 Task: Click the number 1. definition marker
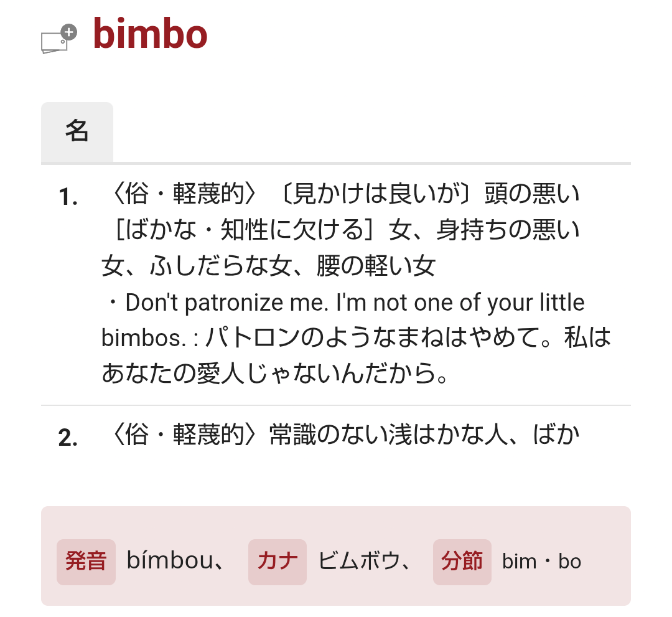(x=68, y=198)
